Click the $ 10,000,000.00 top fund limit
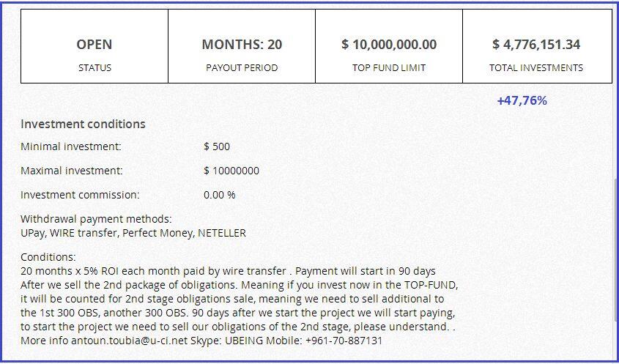Image resolution: width=619 pixels, height=364 pixels. pyautogui.click(x=389, y=45)
